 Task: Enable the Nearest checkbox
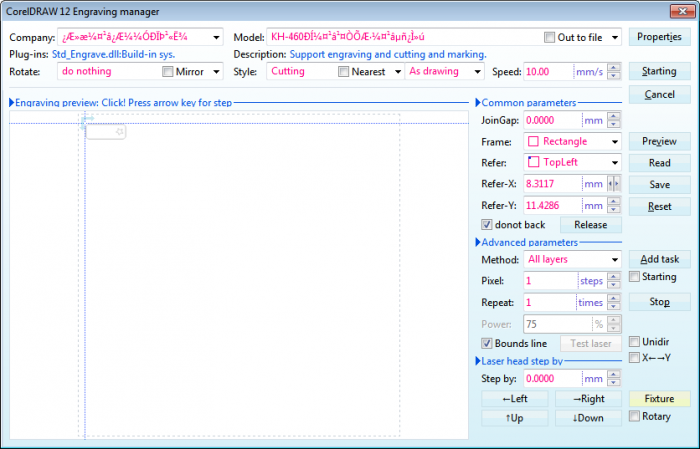coord(343,71)
